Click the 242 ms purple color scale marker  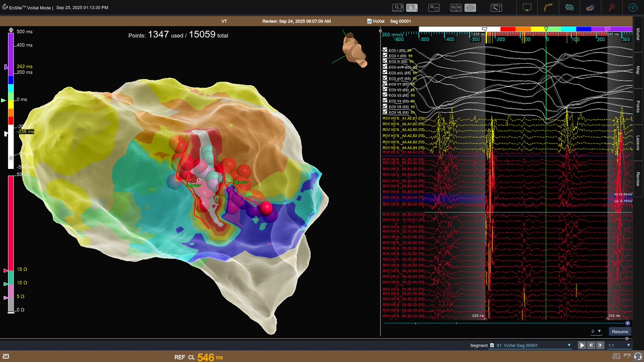point(6,68)
